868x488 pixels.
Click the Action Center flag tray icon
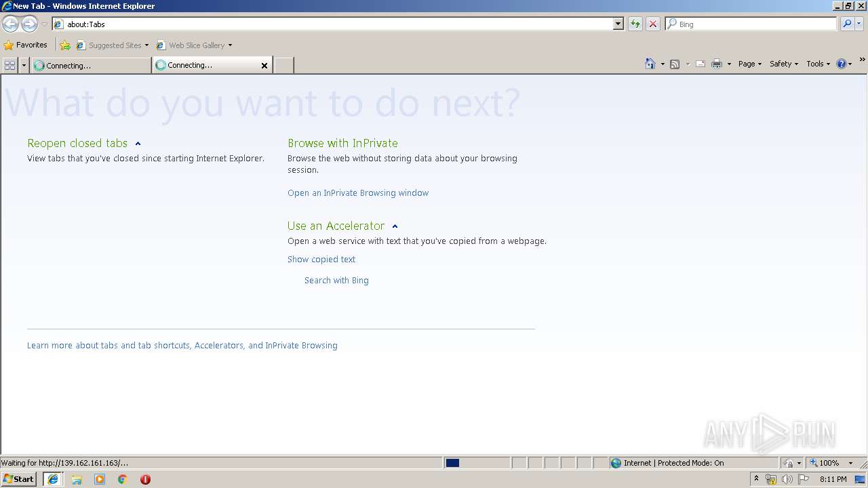pyautogui.click(x=804, y=479)
